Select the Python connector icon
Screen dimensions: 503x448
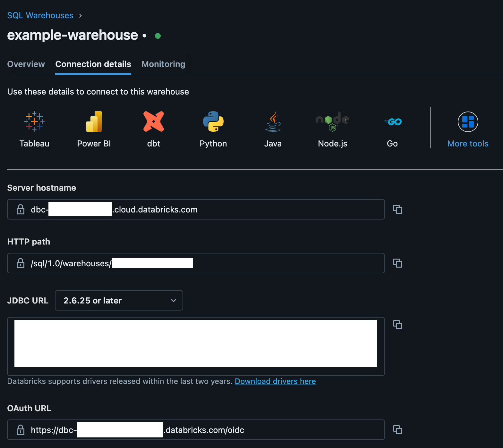click(213, 122)
